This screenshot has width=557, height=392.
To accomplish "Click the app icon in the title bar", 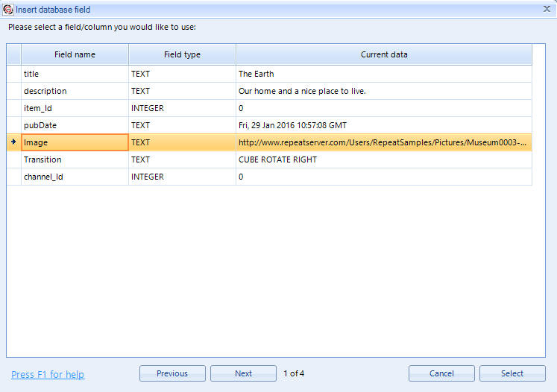I will tap(7, 10).
